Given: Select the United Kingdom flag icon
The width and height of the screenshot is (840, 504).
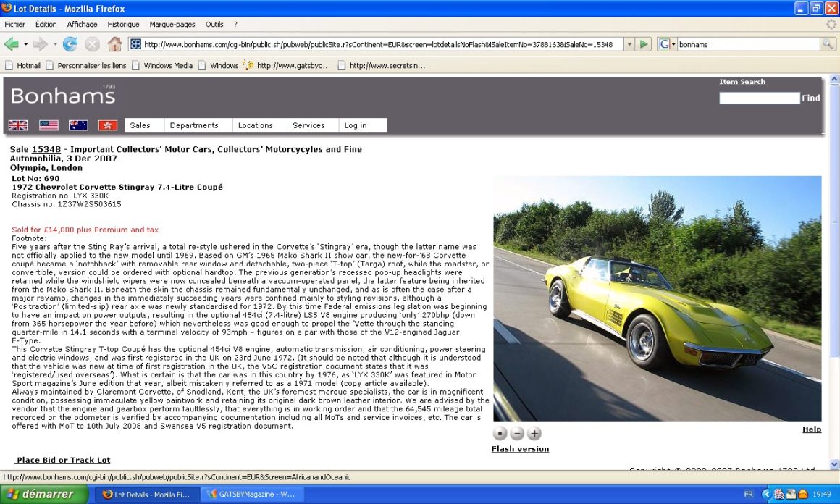Looking at the screenshot, I should (18, 125).
